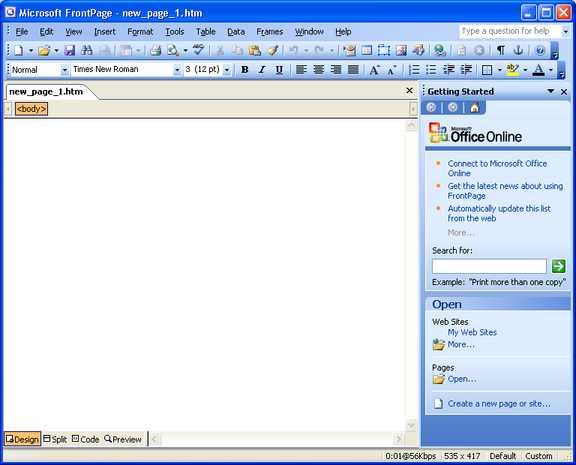Click the Type a question for help box
Viewport: 576px width, 465px height.
(x=510, y=31)
